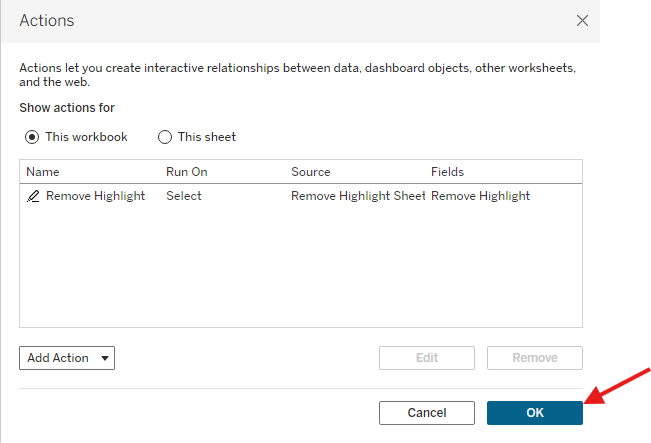The height and width of the screenshot is (443, 651).
Task: Click the Name column header
Action: point(43,172)
